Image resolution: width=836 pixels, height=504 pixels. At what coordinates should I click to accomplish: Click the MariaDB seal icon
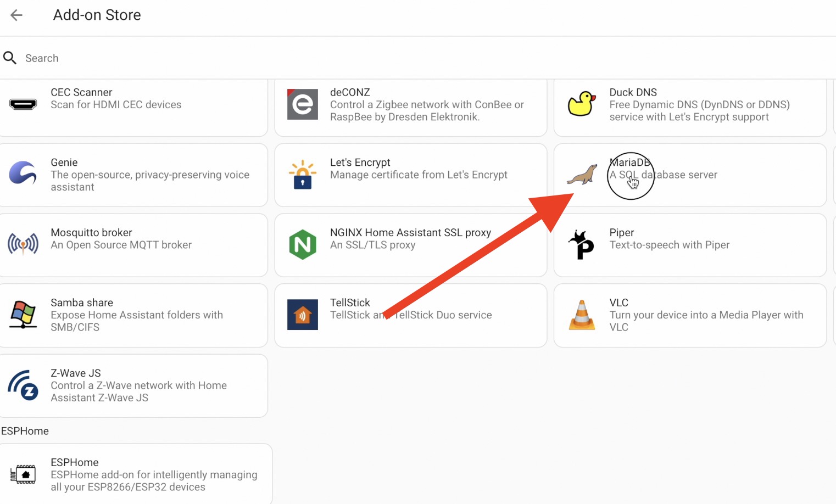click(582, 175)
